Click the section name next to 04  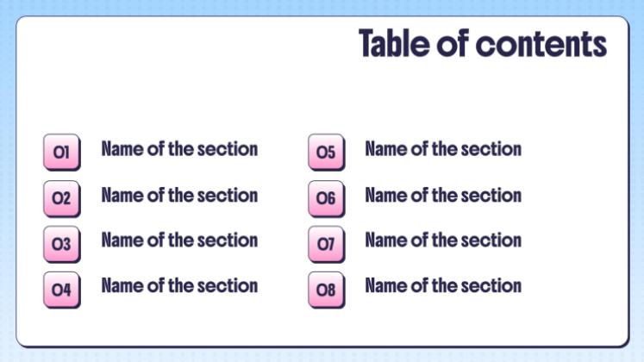click(179, 285)
